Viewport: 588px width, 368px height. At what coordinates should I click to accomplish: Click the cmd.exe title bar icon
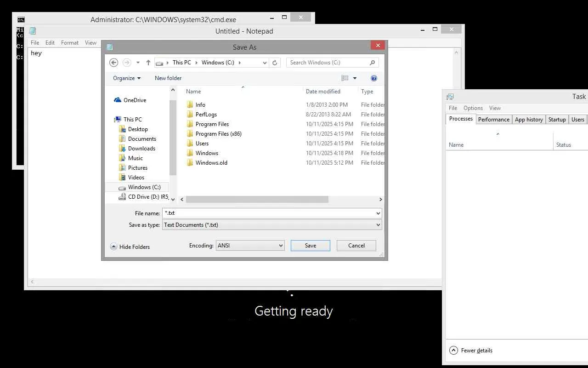pyautogui.click(x=21, y=19)
